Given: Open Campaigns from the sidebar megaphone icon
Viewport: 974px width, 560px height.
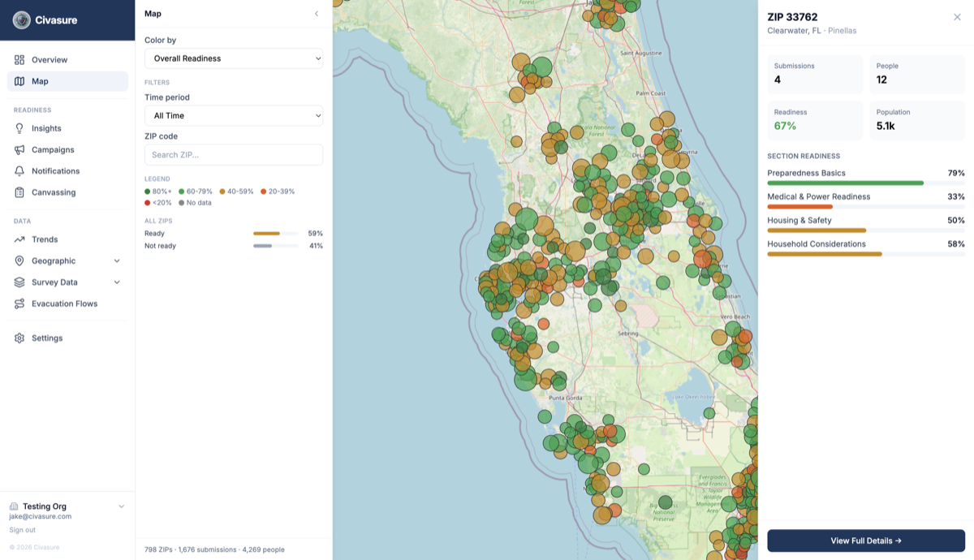Looking at the screenshot, I should (18, 149).
